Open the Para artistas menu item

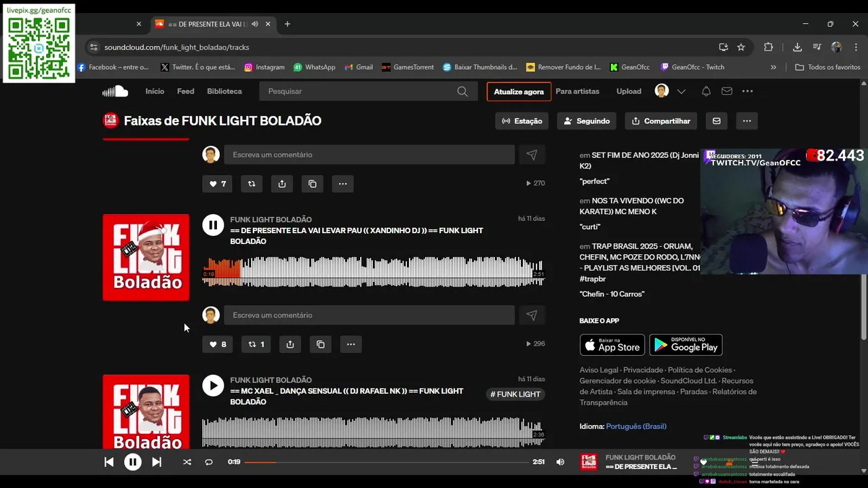[577, 91]
